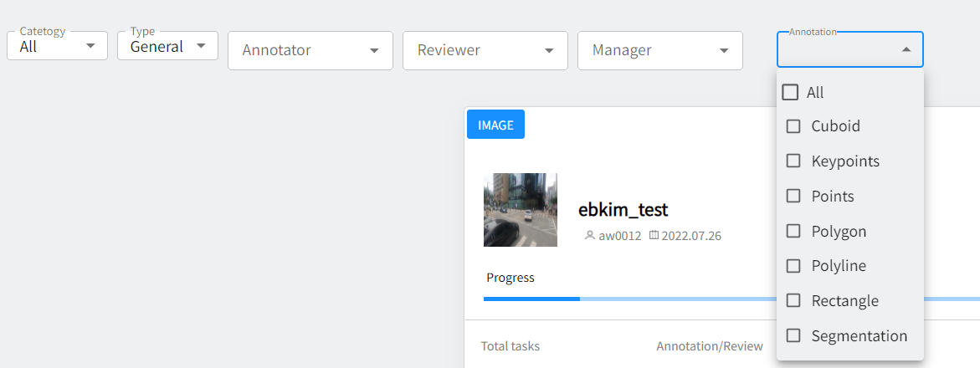The height and width of the screenshot is (368, 980).
Task: Check the Polyline option
Action: coord(793,266)
